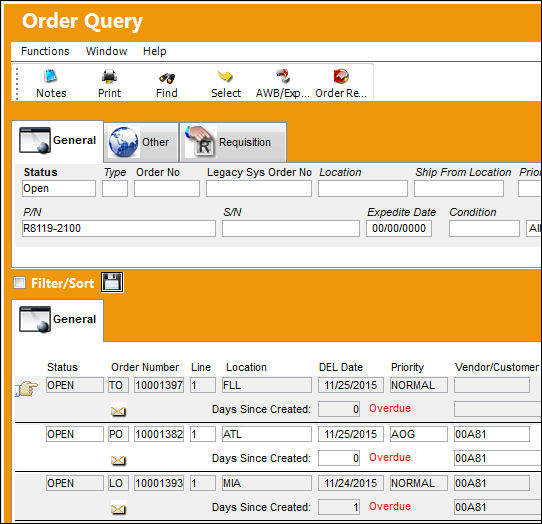
Task: Click the FLL location cell
Action: click(x=267, y=385)
